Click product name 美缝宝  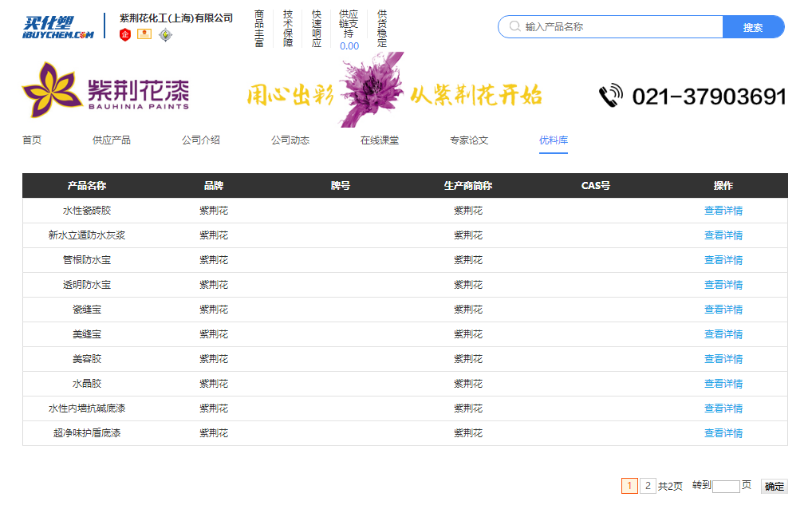pyautogui.click(x=87, y=334)
